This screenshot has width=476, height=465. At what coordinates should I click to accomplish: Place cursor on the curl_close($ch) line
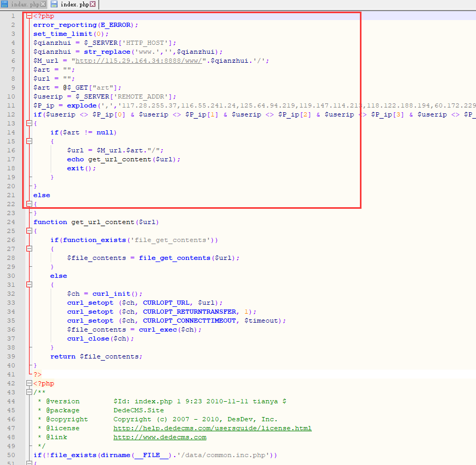coord(100,338)
